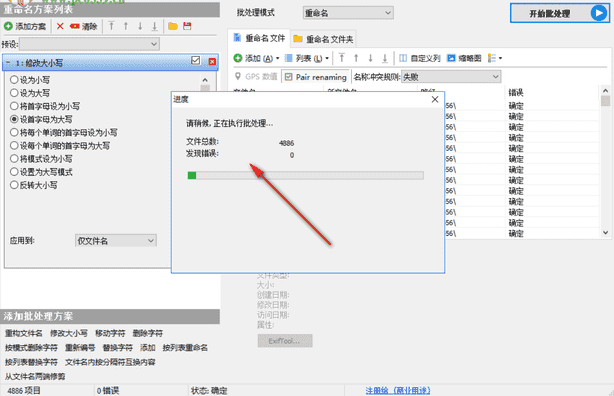Select radio option 设置为大写模式

[14, 172]
